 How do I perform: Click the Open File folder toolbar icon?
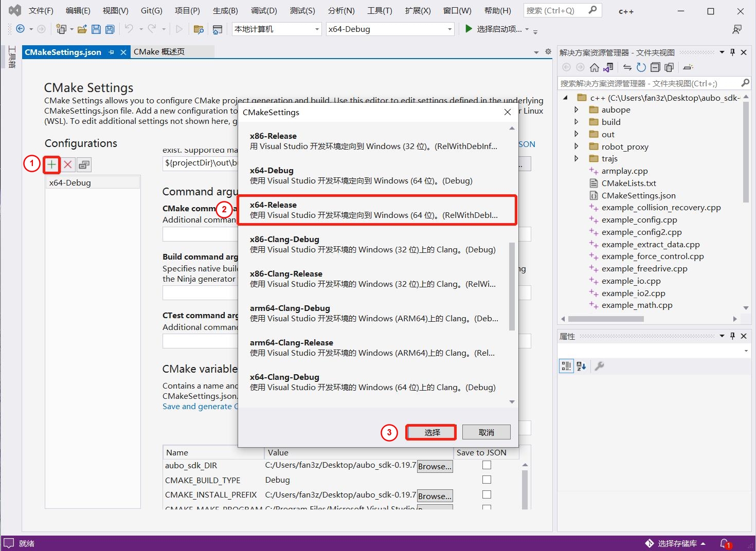click(x=82, y=29)
